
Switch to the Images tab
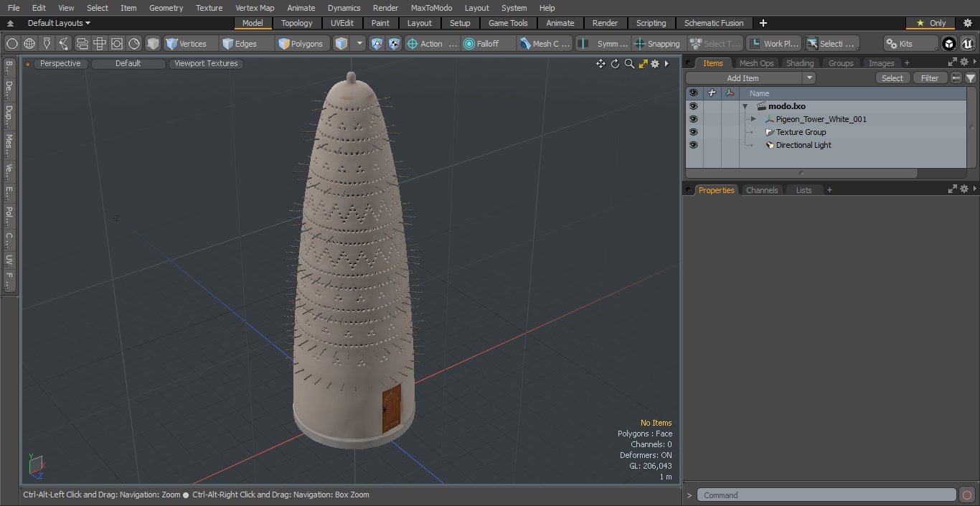coord(881,63)
